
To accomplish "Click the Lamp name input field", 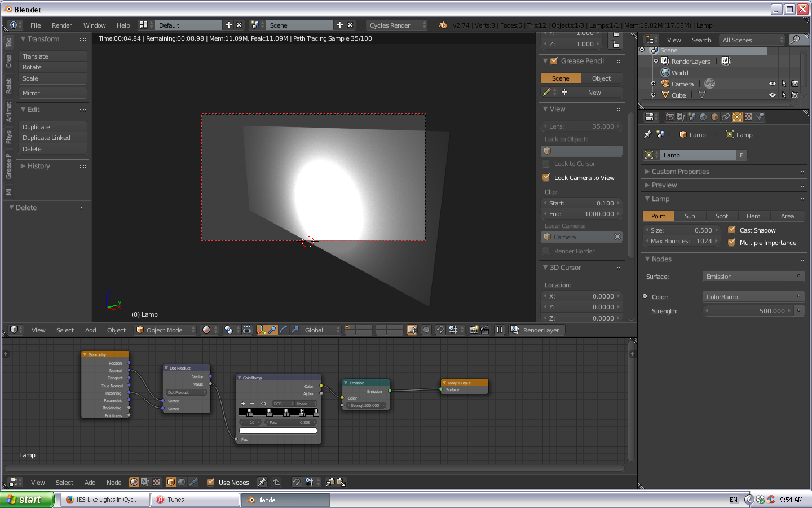I will [x=698, y=155].
